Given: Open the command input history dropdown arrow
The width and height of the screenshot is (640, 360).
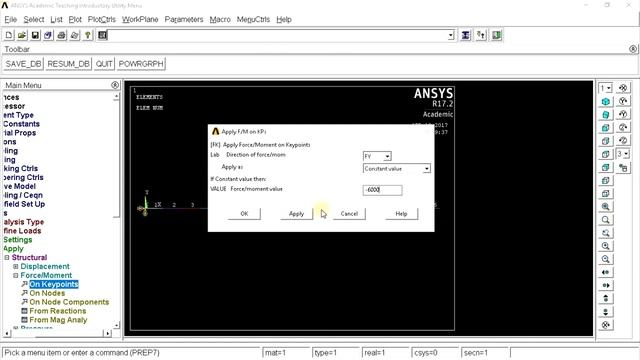Looking at the screenshot, I should click(451, 36).
